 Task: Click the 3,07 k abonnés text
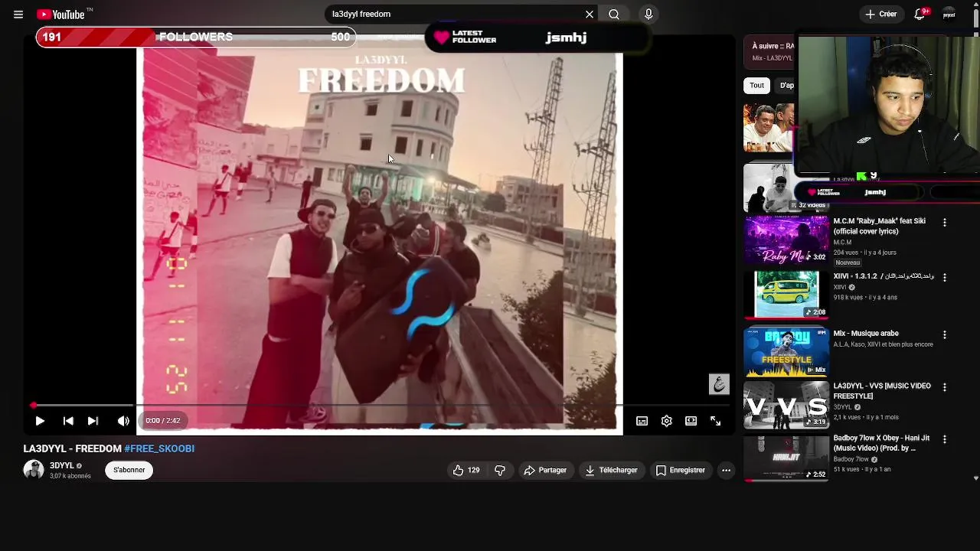[x=70, y=476]
